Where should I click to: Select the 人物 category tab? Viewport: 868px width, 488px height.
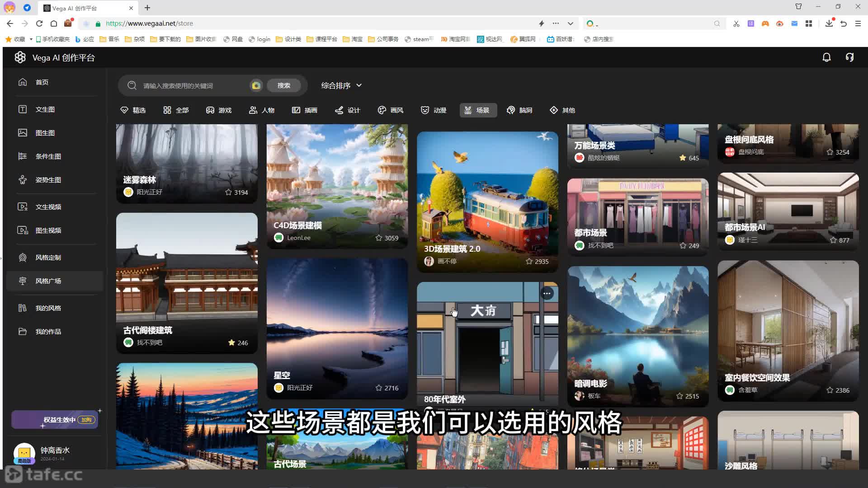click(262, 110)
